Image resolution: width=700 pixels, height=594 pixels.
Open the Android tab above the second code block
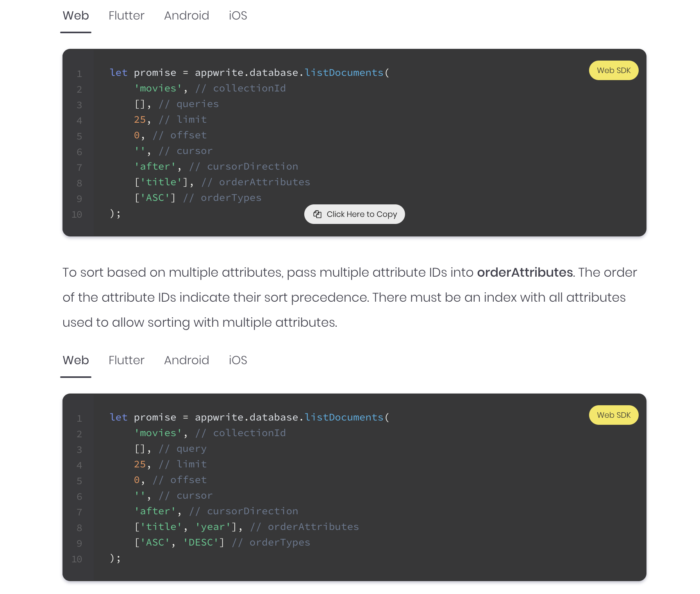pyautogui.click(x=187, y=360)
